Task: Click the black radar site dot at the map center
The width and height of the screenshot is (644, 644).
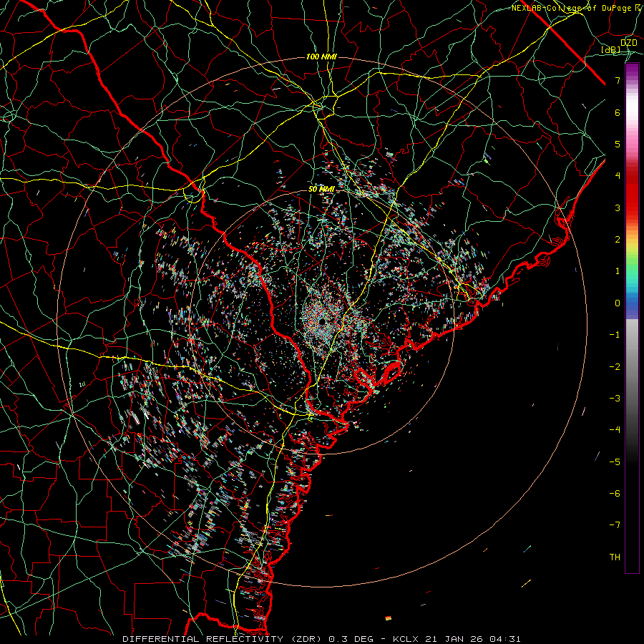Action: click(323, 321)
